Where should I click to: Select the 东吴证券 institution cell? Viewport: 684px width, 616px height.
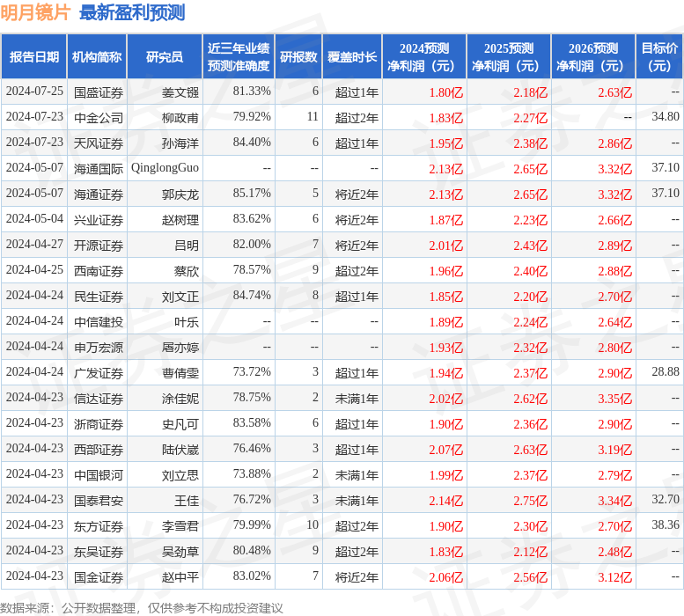98,552
